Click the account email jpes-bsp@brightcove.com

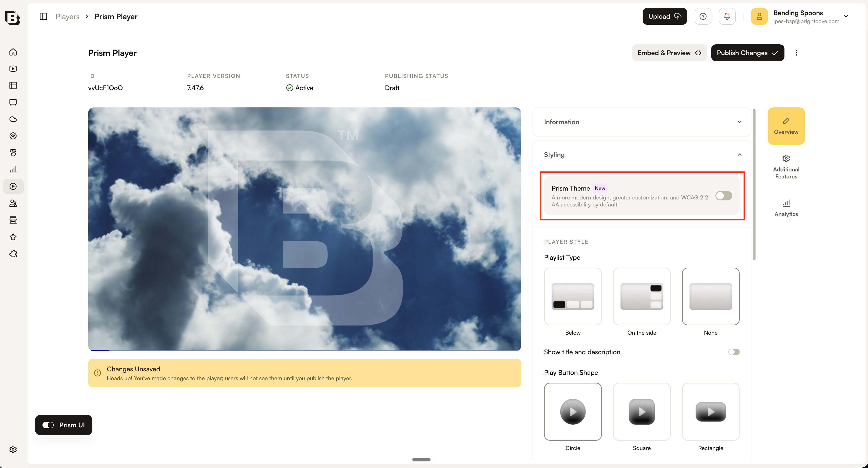point(806,21)
